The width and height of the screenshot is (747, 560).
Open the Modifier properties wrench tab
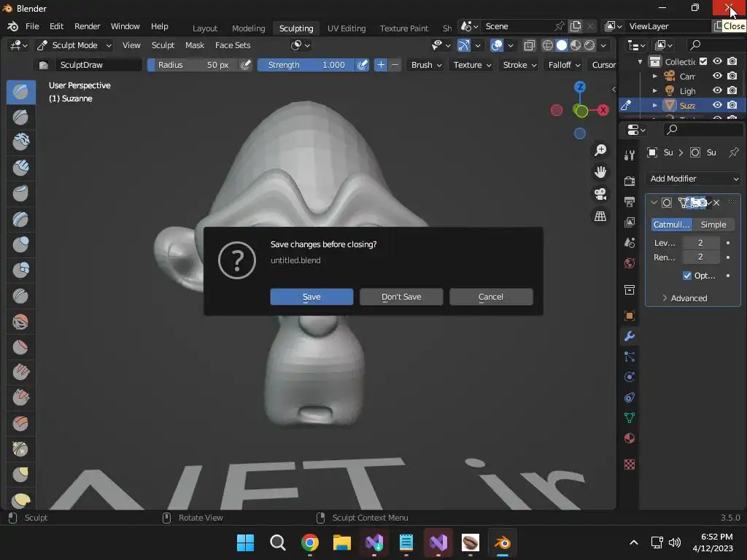pos(630,336)
